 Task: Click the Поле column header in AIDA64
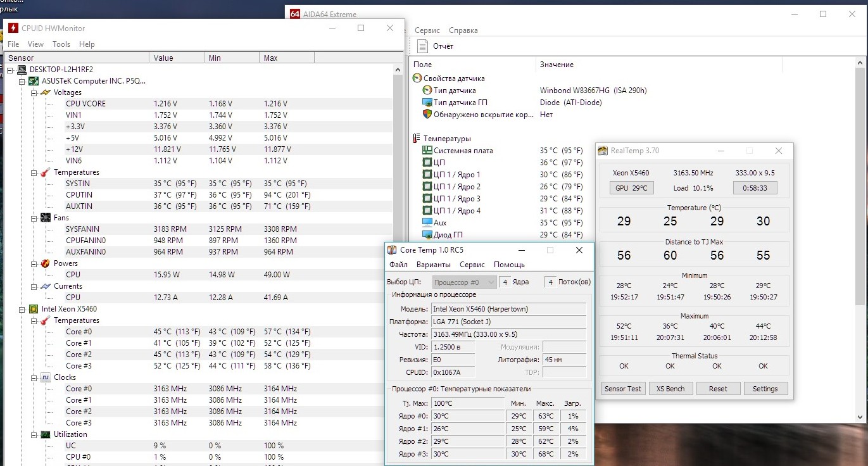(x=473, y=65)
